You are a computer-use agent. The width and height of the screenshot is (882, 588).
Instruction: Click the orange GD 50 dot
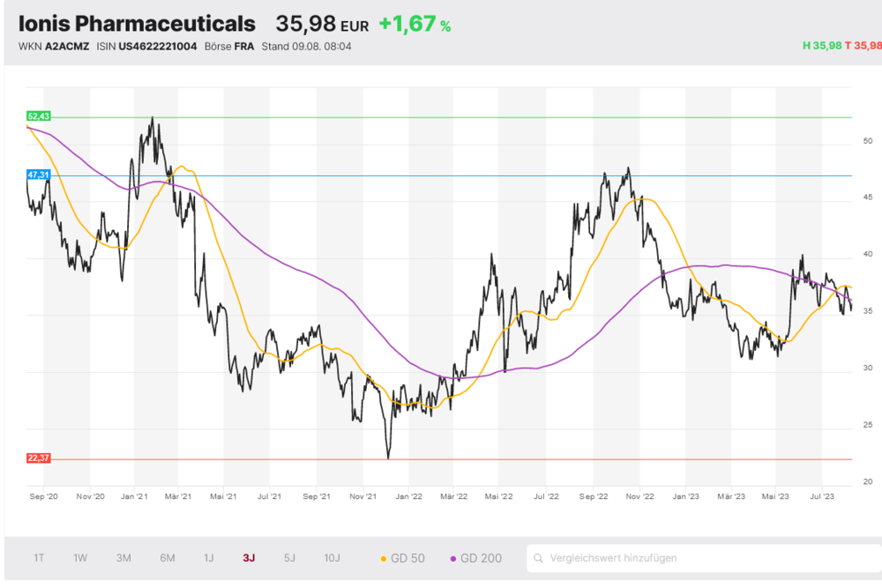[383, 559]
